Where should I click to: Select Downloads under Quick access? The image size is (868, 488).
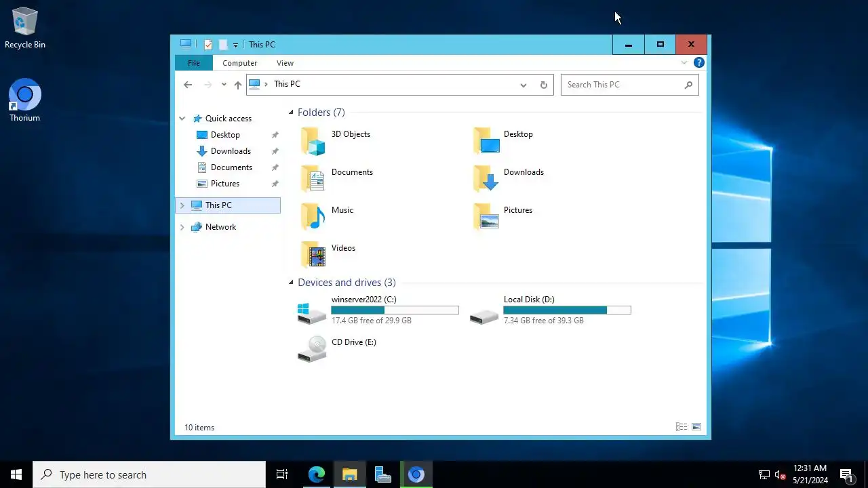click(231, 151)
